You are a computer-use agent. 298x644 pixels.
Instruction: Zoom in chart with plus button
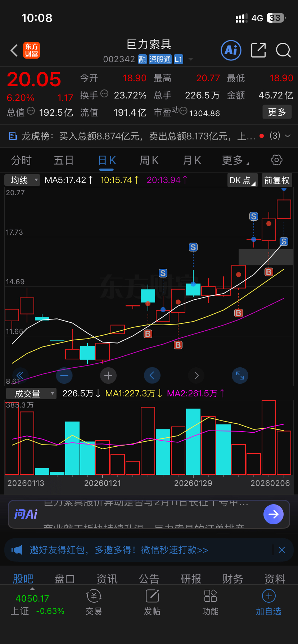pyautogui.click(x=108, y=376)
